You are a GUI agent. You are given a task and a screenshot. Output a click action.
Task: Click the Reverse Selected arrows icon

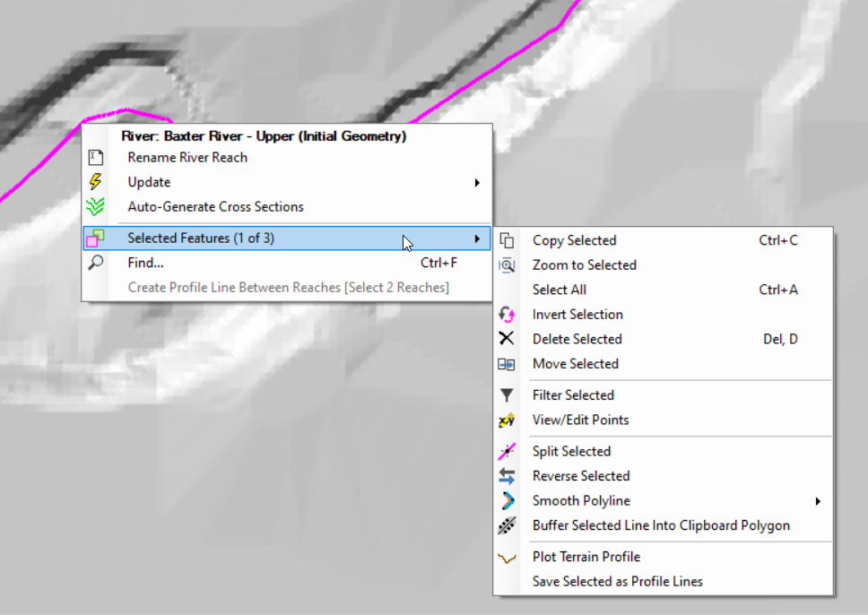(507, 476)
